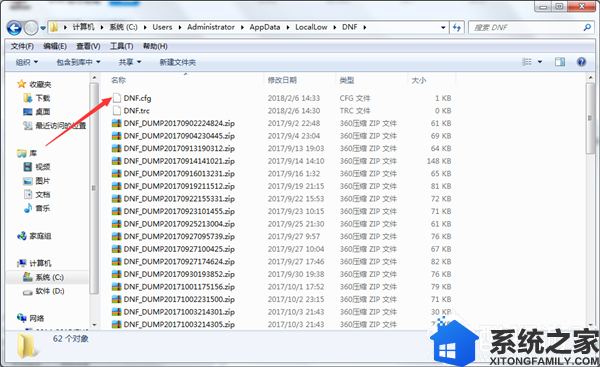This screenshot has height=367, width=600.
Task: Open the address bar history dropdown
Action: coord(443,28)
